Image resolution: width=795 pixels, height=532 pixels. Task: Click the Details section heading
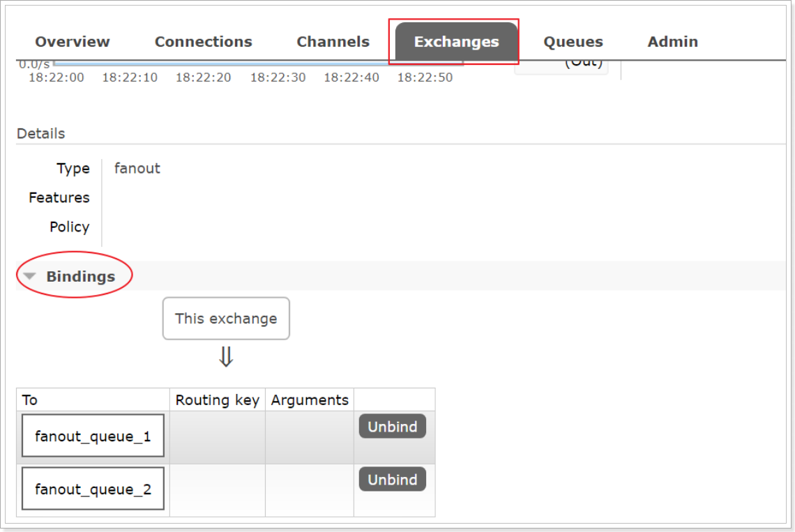pyautogui.click(x=40, y=133)
